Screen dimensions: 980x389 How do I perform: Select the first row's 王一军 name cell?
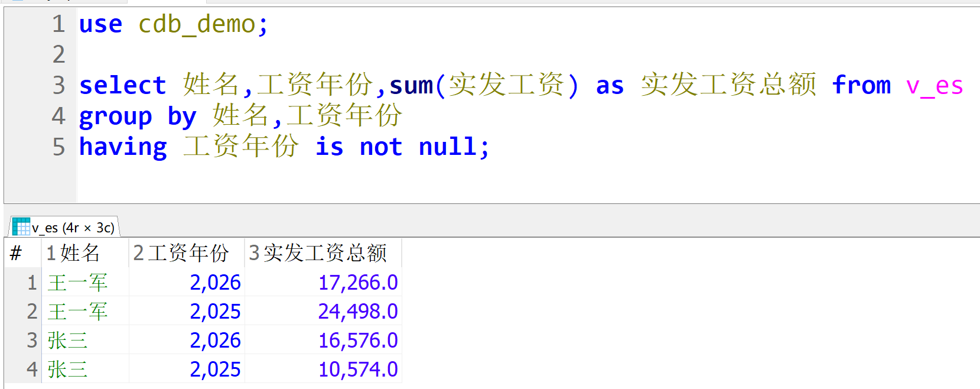tap(77, 283)
